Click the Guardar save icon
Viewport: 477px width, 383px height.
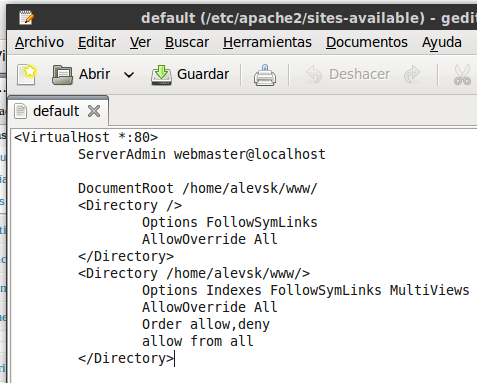(161, 75)
